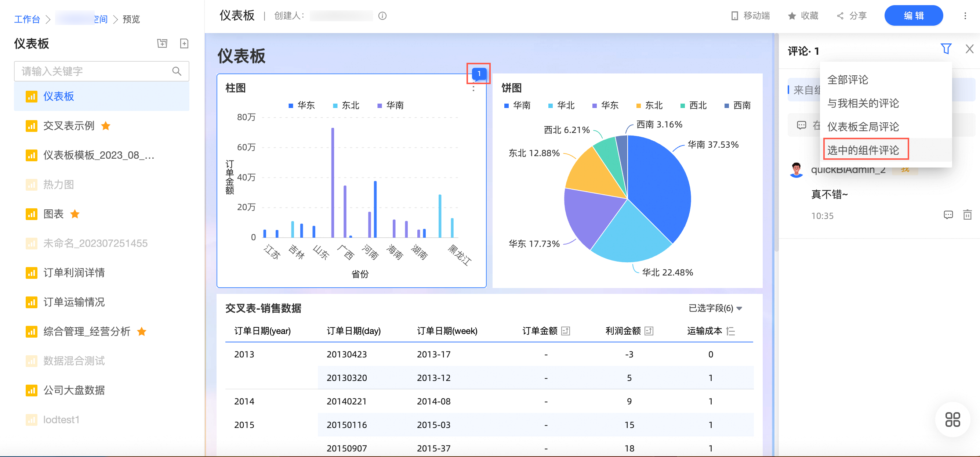
Task: Close the comments panel
Action: pyautogui.click(x=969, y=49)
